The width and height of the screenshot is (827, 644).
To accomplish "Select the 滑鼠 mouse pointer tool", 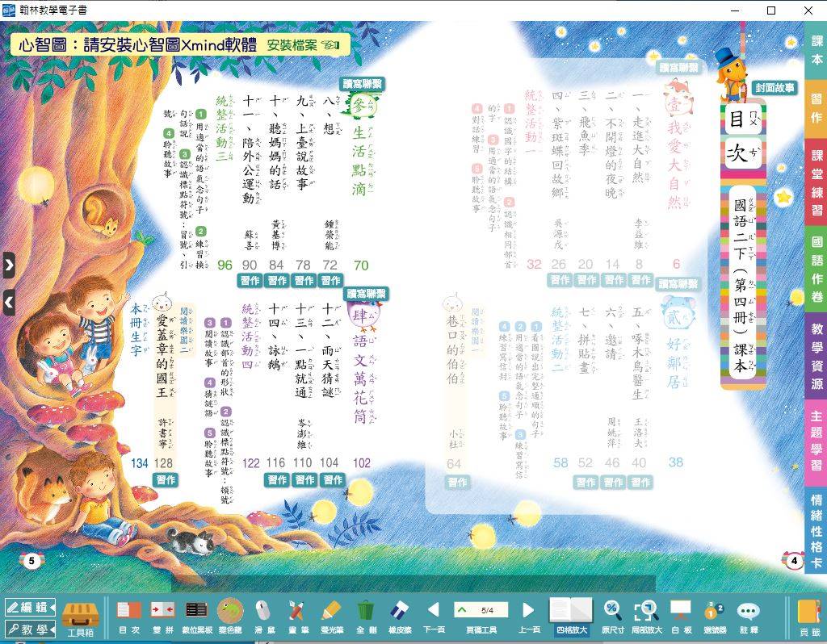I will 264,617.
